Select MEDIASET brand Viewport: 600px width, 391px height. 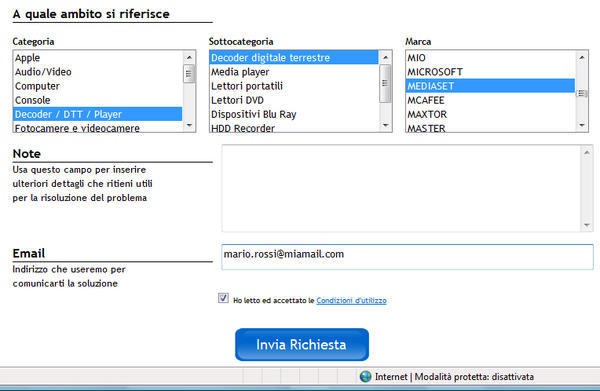[491, 86]
